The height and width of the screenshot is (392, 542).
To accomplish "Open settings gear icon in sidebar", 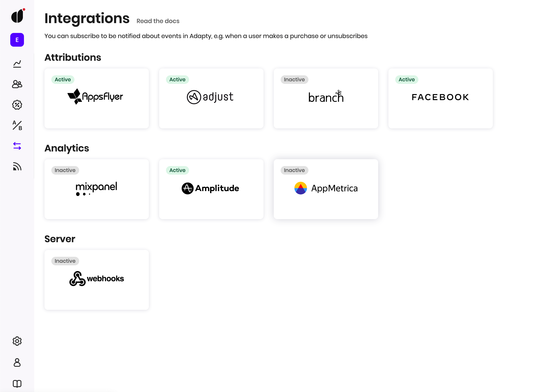I will pos(17,341).
